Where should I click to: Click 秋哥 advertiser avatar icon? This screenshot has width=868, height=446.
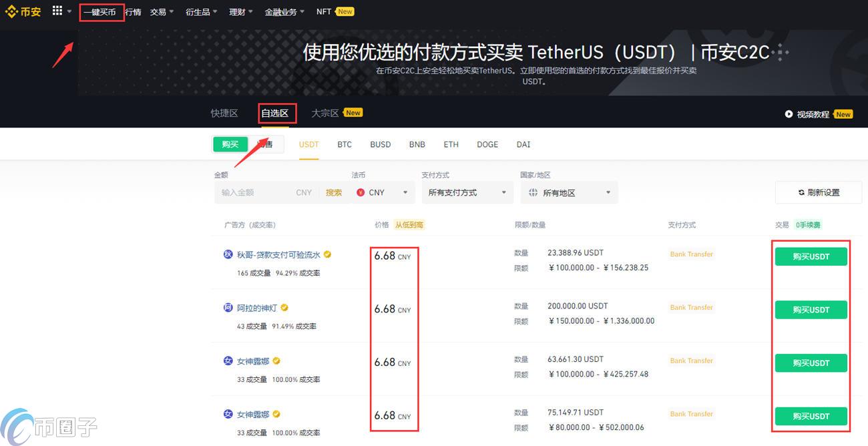point(228,254)
